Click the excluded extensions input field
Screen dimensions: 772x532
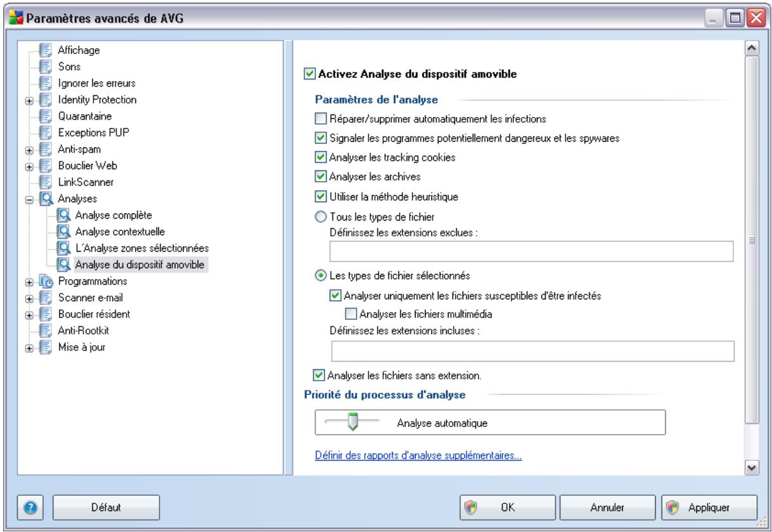(x=531, y=252)
